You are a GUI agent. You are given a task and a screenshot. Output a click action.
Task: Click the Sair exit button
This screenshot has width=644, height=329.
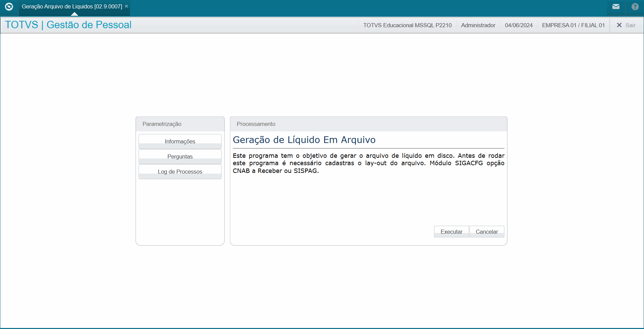pos(626,25)
